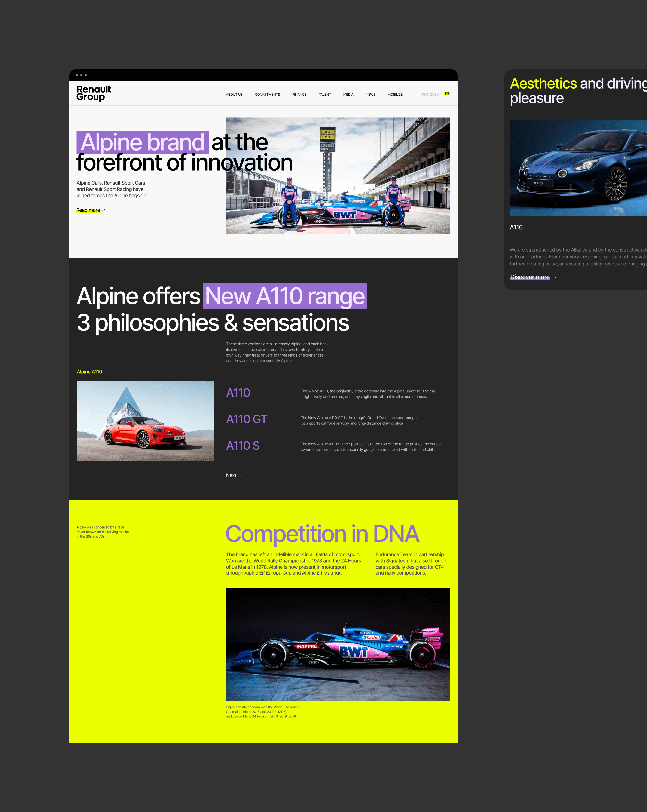Viewport: 647px width, 812px height.
Task: Go to the Mobilize page
Action: click(395, 95)
